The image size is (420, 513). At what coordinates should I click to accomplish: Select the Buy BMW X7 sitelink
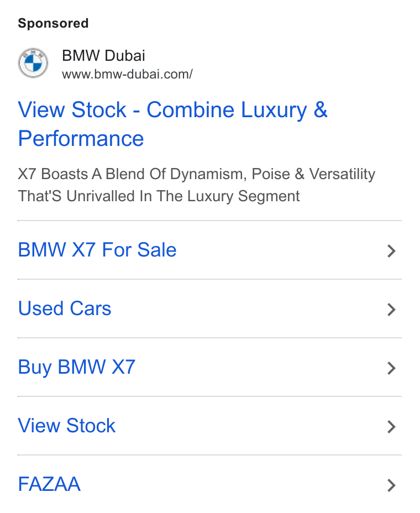[x=77, y=367]
